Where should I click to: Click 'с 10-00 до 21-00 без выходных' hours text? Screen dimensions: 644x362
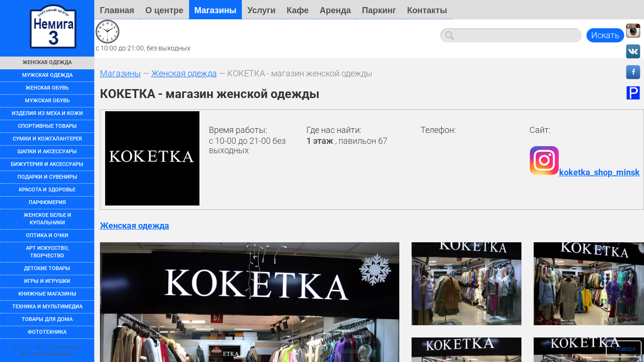pyautogui.click(x=248, y=146)
